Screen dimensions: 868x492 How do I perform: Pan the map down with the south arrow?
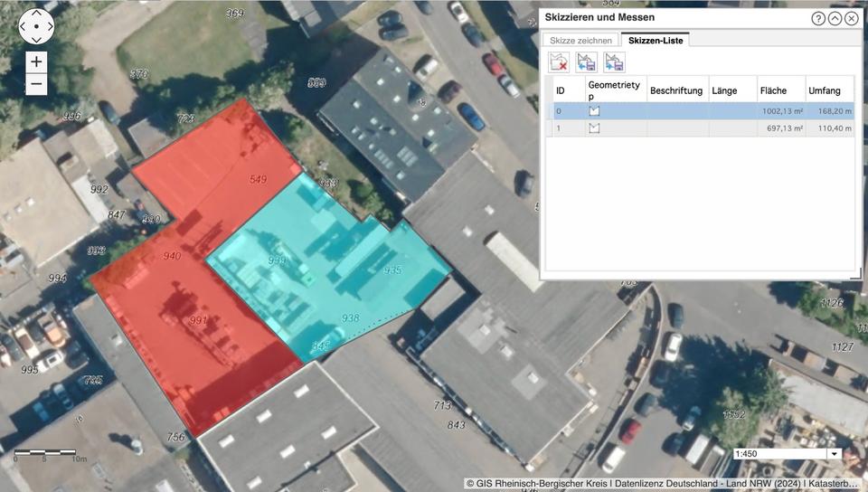click(36, 39)
